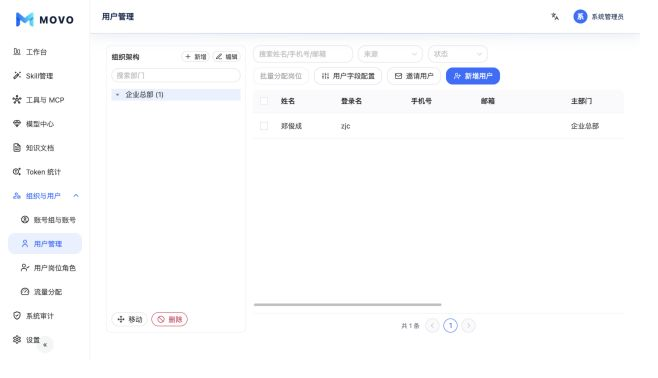Screen dimensions: 658x378
Task: Click the blue 新增用户 button
Action: pos(473,76)
